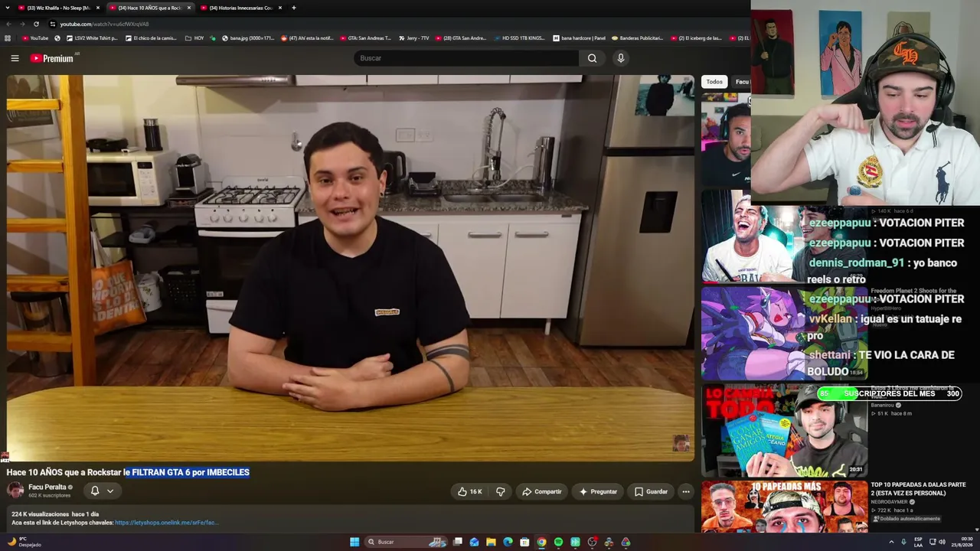Open the Facu Peralta channel name
Screen dimensions: 980x551
tap(47, 487)
